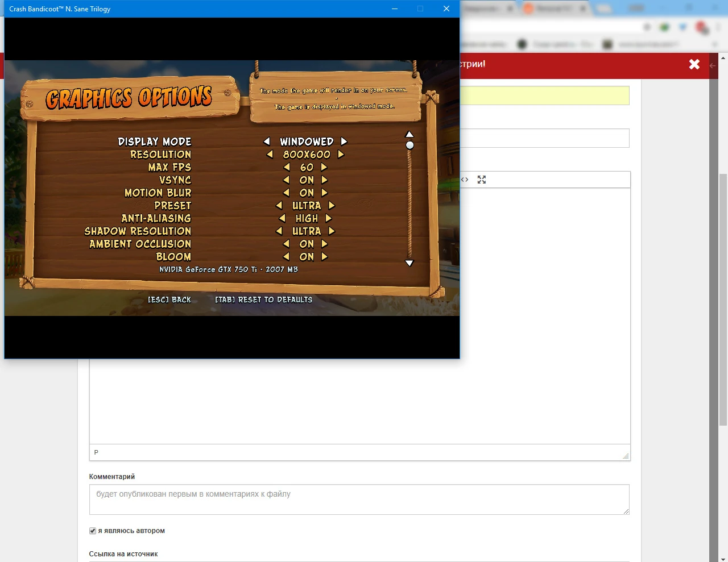Select the AMBIENT OCCLUSION option label
The width and height of the screenshot is (728, 562).
coord(140,244)
